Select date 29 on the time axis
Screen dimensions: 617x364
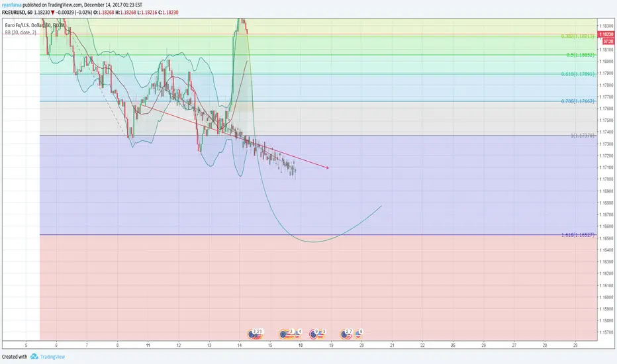click(x=575, y=345)
